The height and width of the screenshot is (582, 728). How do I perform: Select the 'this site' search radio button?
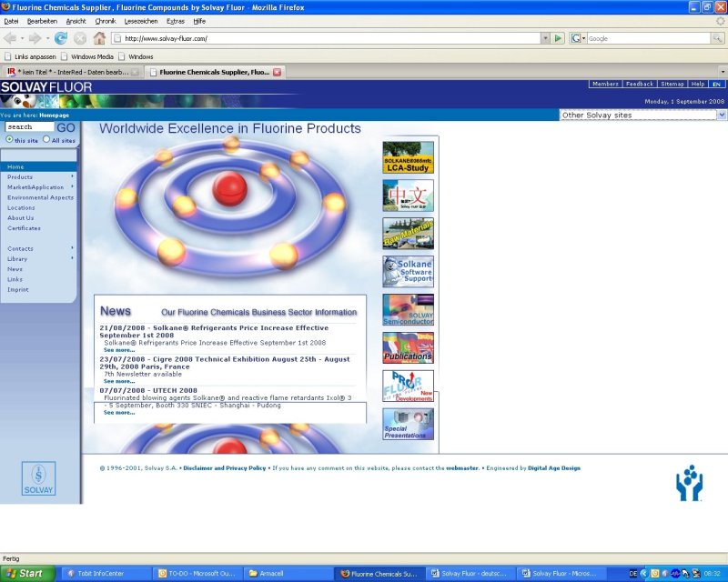click(9, 139)
